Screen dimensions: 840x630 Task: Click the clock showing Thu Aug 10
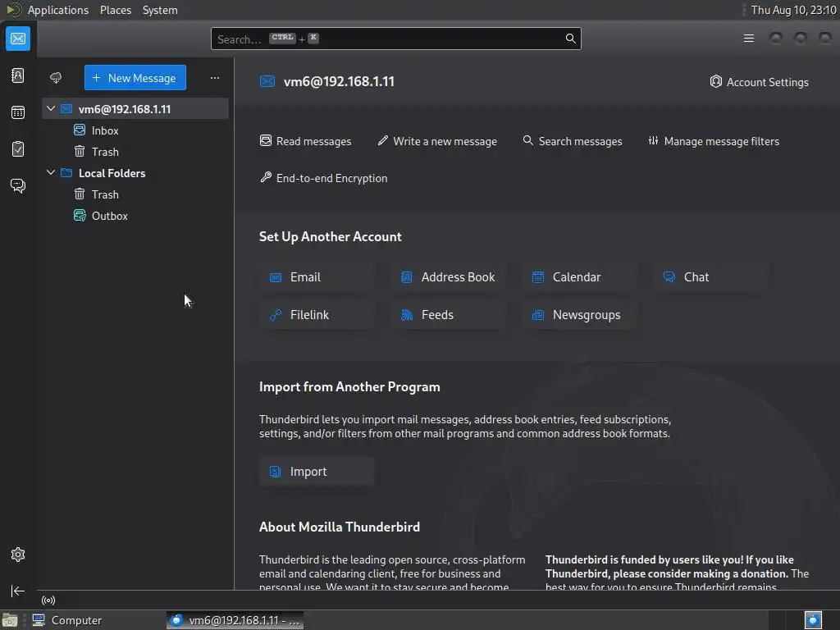(x=793, y=10)
